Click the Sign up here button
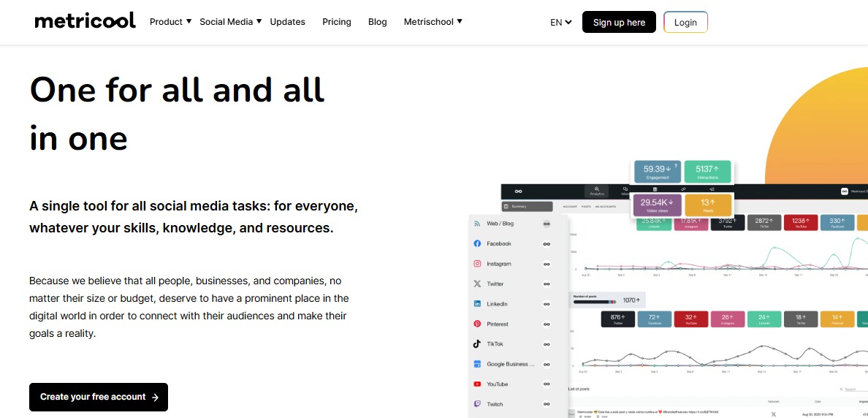This screenshot has height=418, width=868. tap(619, 23)
